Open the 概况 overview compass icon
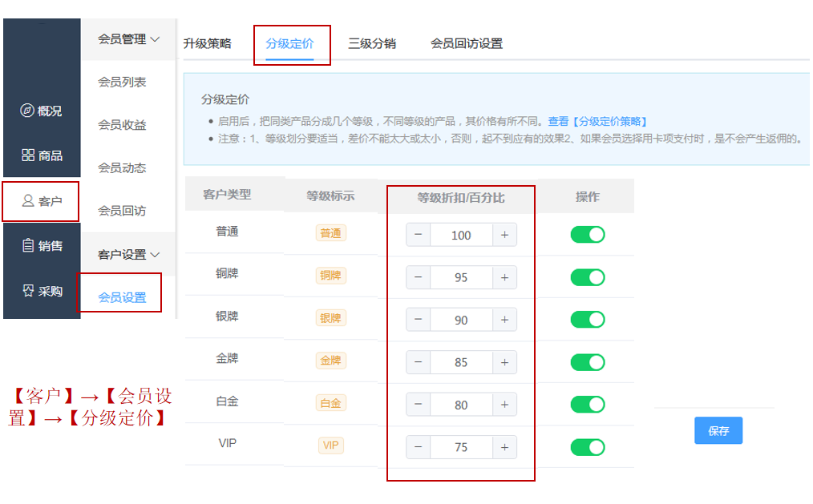The image size is (813, 504). [x=27, y=111]
